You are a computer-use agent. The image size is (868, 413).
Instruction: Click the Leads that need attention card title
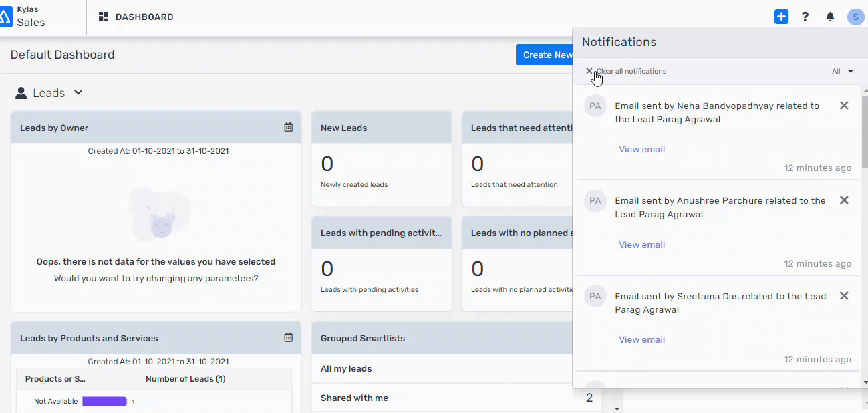click(x=521, y=128)
